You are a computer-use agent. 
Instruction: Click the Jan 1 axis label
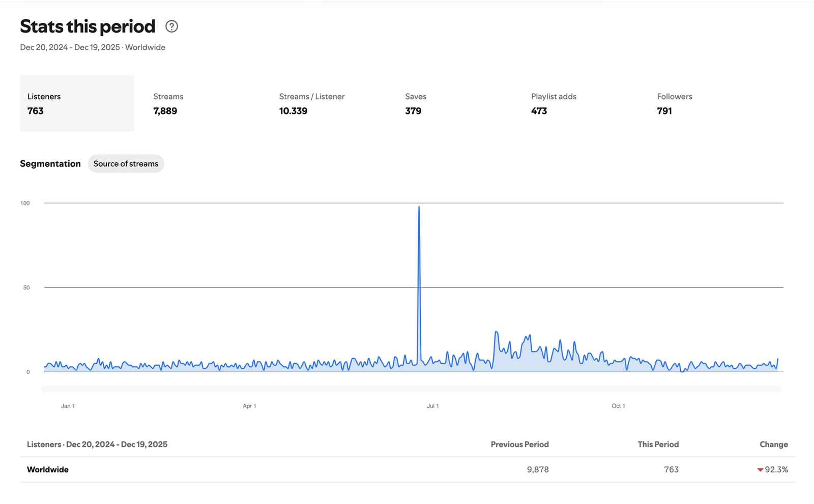click(x=68, y=406)
